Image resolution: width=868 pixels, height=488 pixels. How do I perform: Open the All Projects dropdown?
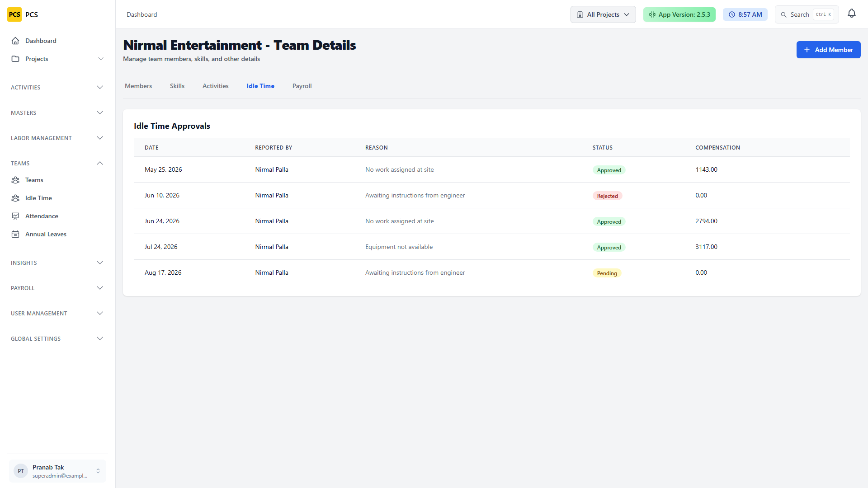603,14
